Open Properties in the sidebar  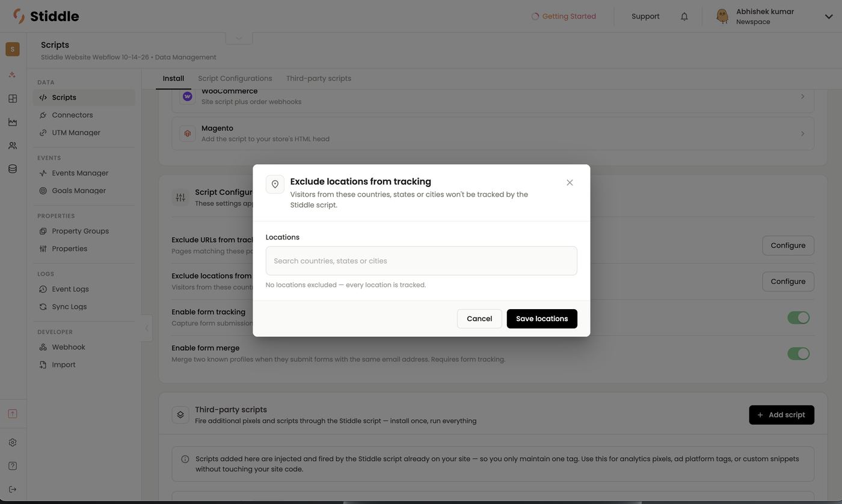pos(84,248)
